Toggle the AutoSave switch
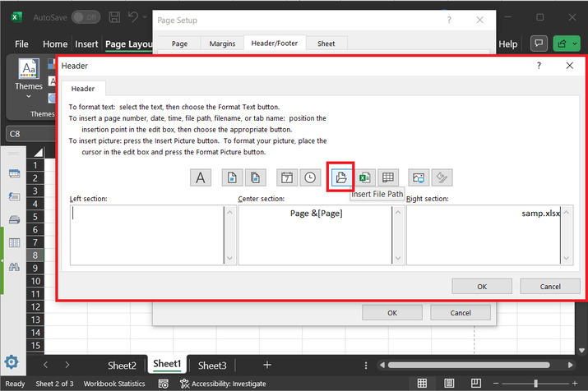The height and width of the screenshot is (391, 588). pos(86,17)
